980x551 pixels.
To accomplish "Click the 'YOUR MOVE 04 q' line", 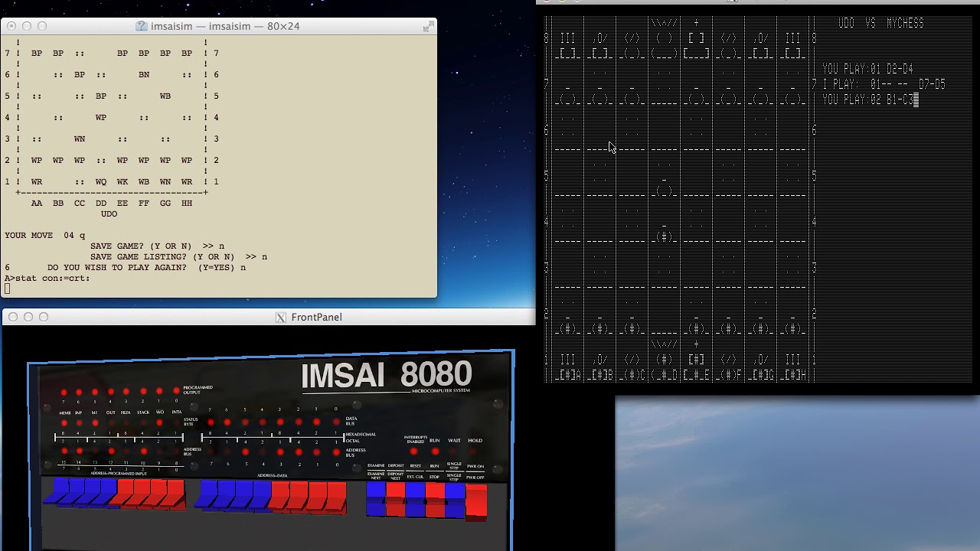I will pyautogui.click(x=45, y=236).
